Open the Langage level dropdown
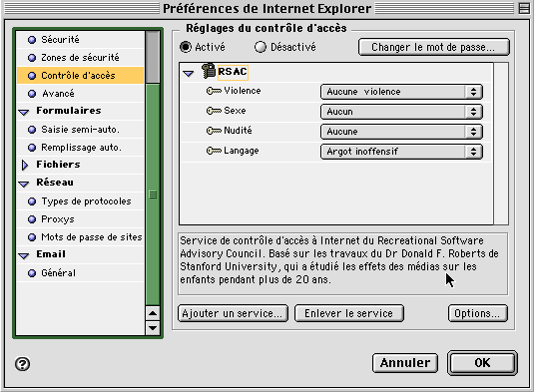The width and height of the screenshot is (534, 392). [x=401, y=152]
